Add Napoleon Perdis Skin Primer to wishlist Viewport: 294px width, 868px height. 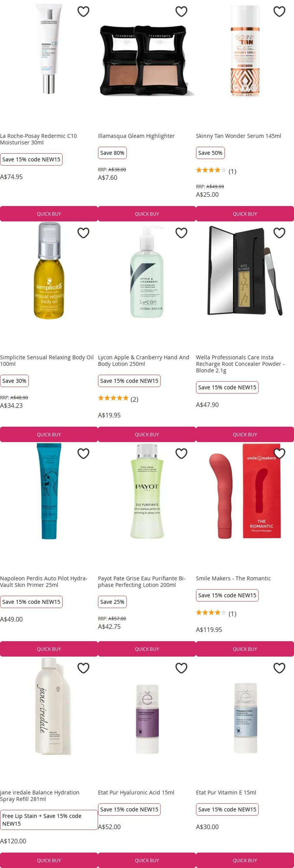[83, 454]
